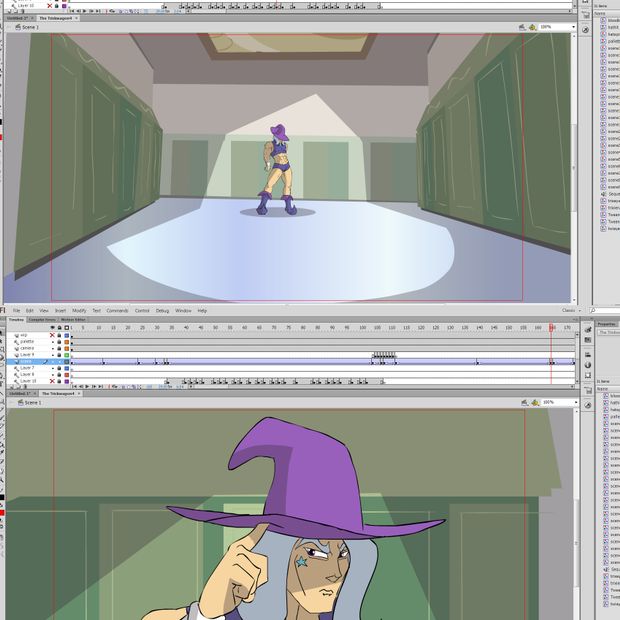Click Scene 1 clapper icon in lower window

[21, 403]
